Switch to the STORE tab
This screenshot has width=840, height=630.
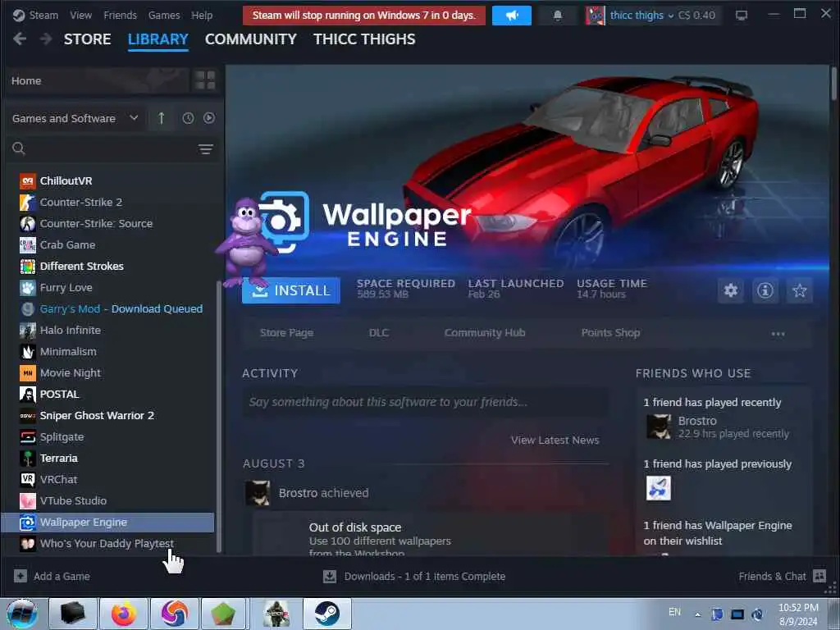coord(87,39)
